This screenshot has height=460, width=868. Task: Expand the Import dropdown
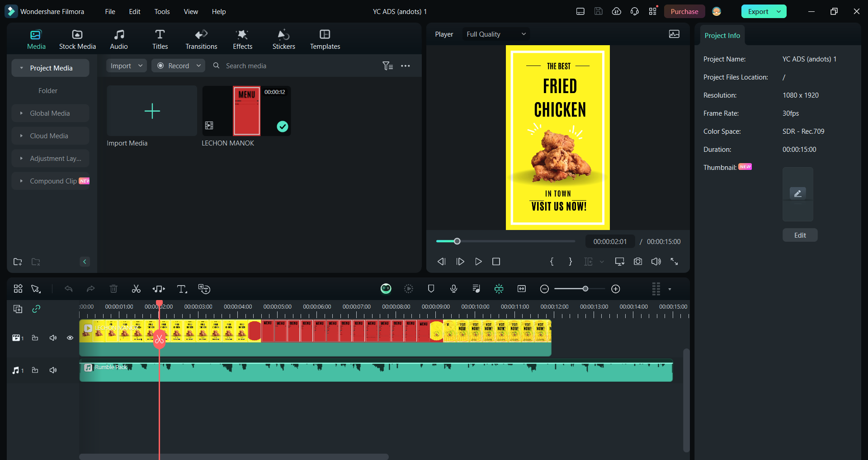(127, 66)
